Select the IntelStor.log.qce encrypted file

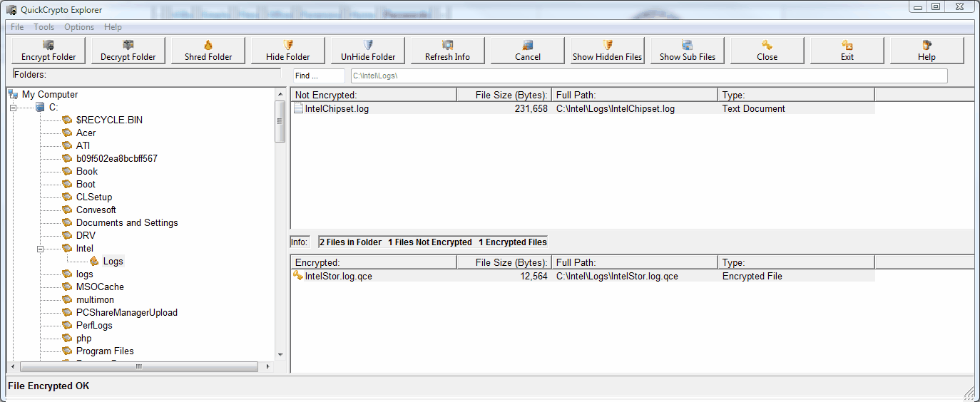(583, 276)
